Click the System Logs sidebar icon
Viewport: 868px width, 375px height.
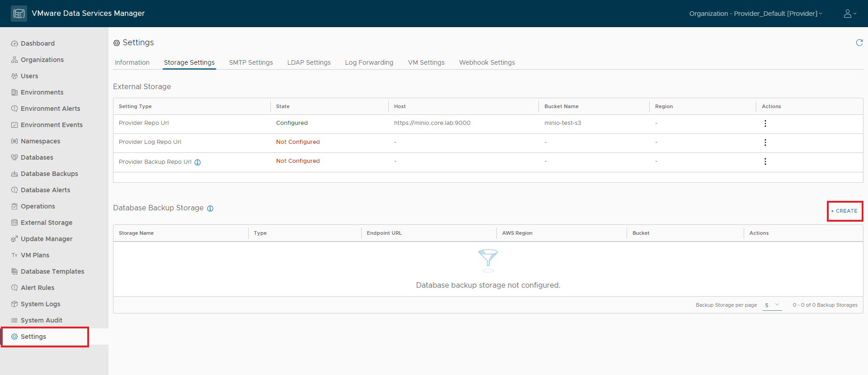click(14, 304)
